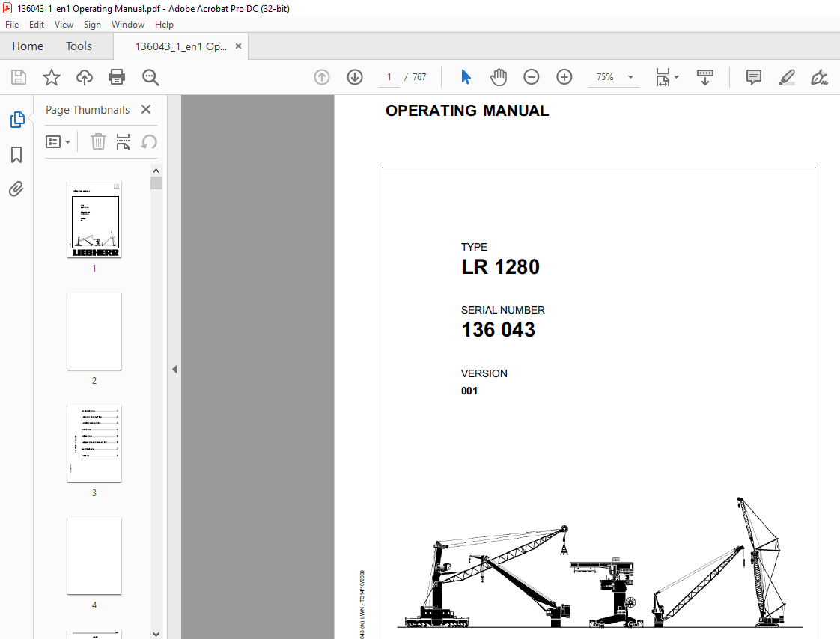Viewport: 840px width, 639px height.
Task: Select page 1 thumbnail
Action: [x=94, y=219]
